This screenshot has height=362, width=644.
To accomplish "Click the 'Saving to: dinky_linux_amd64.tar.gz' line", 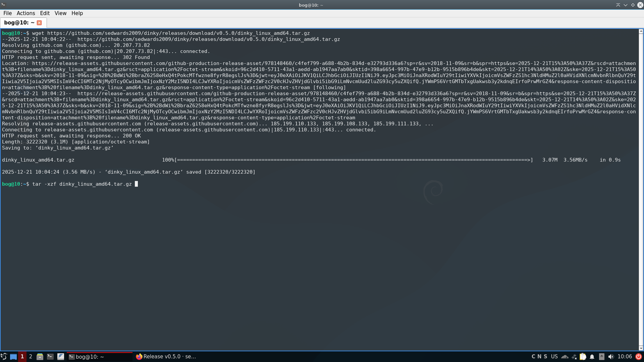I will (x=58, y=148).
